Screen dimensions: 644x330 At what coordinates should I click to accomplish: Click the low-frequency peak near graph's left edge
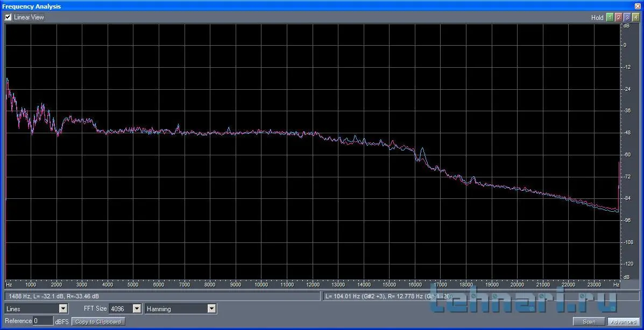coord(8,81)
